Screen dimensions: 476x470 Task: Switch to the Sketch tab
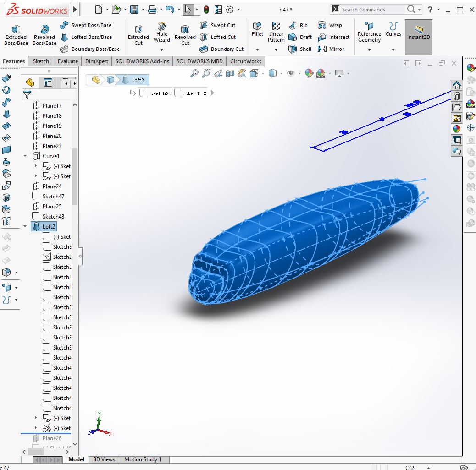[x=41, y=61]
